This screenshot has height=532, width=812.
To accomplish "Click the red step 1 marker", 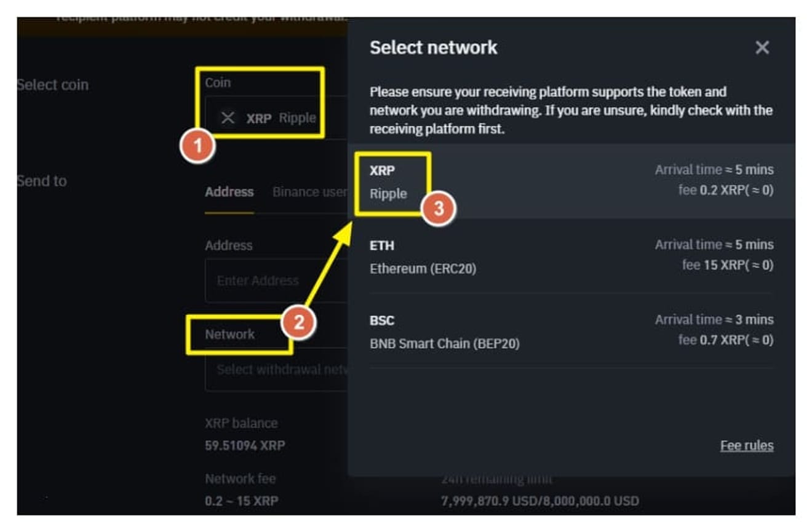I will coord(197,146).
